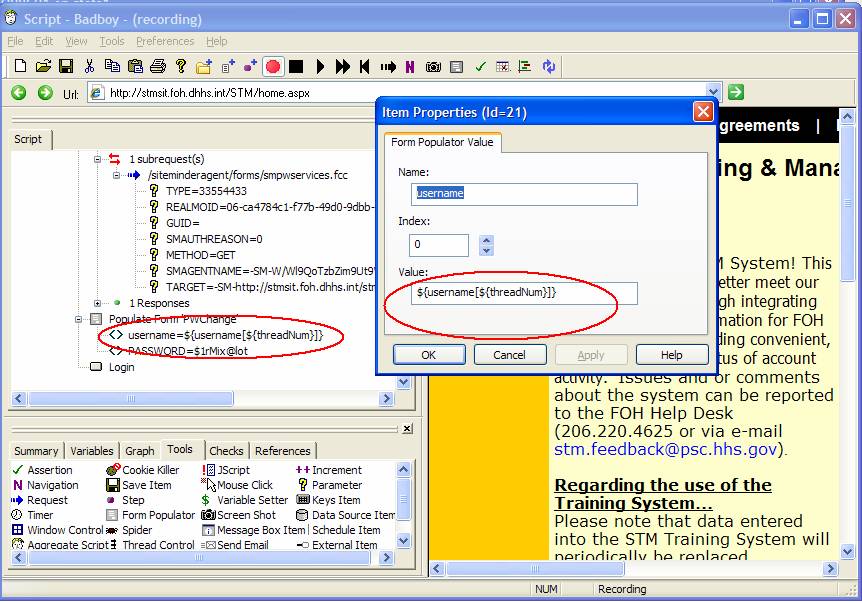
Task: Click the Print toolbar icon
Action: pos(158,67)
